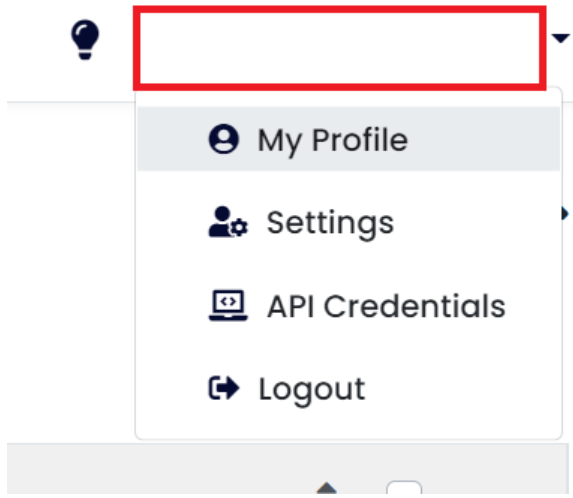Click the Logout text label
Viewport: 573px width, 498px height.
(x=312, y=390)
